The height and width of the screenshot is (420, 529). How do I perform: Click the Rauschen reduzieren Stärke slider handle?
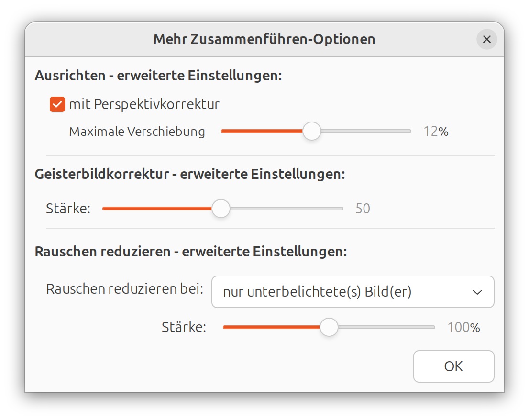click(329, 327)
